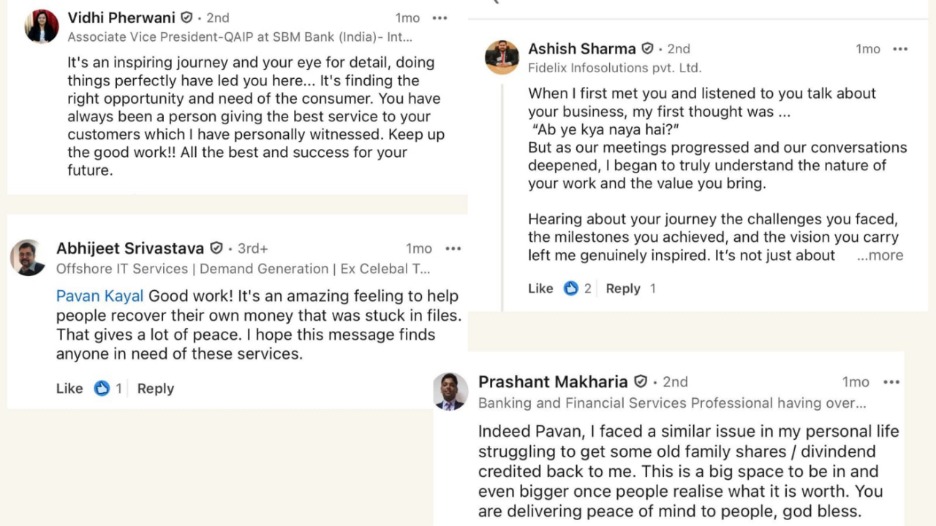Viewport: 936px width, 526px height.
Task: Click Prashant Makharia's avatar photo
Action: point(450,390)
